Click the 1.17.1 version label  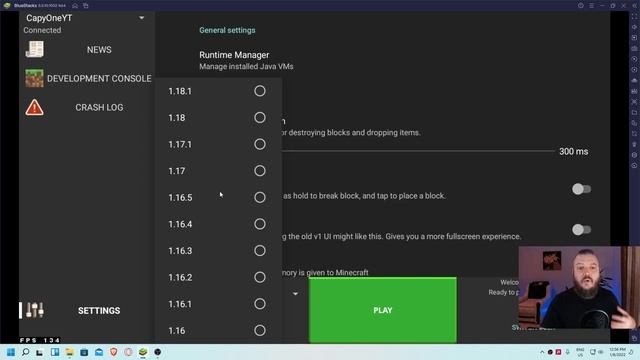[x=180, y=144]
